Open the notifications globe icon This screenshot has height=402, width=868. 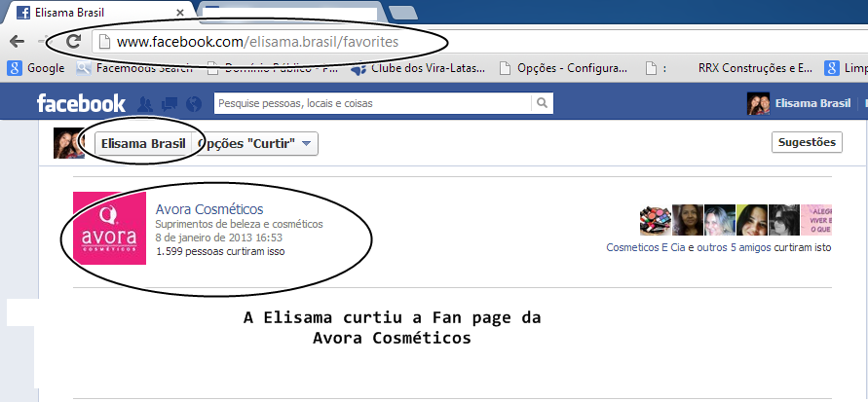pyautogui.click(x=194, y=103)
